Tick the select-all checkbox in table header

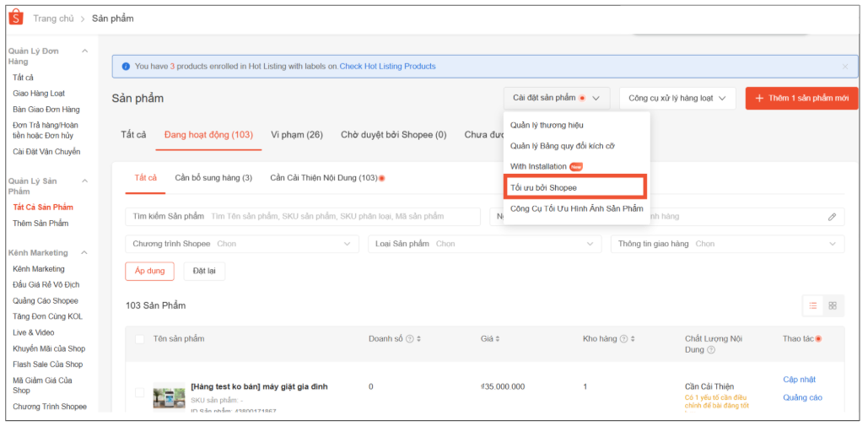(x=139, y=339)
